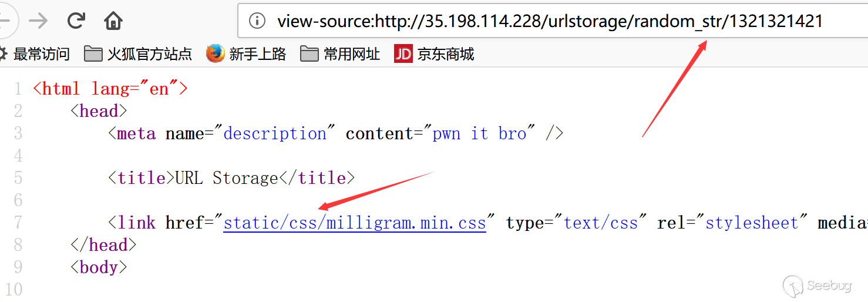Go to the home page icon
Viewport: 868px width, 302px height.
pos(113,21)
